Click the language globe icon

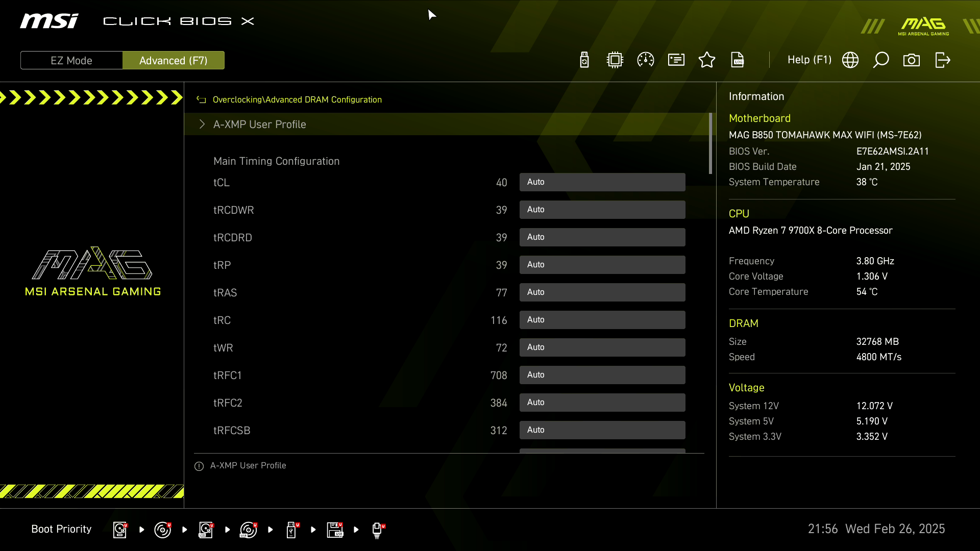pos(850,60)
